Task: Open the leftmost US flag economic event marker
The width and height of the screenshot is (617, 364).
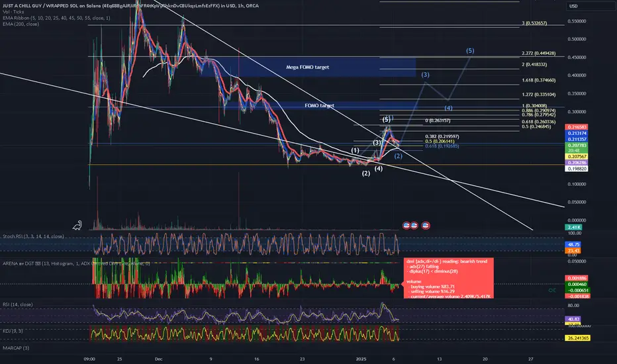Action: [x=406, y=226]
